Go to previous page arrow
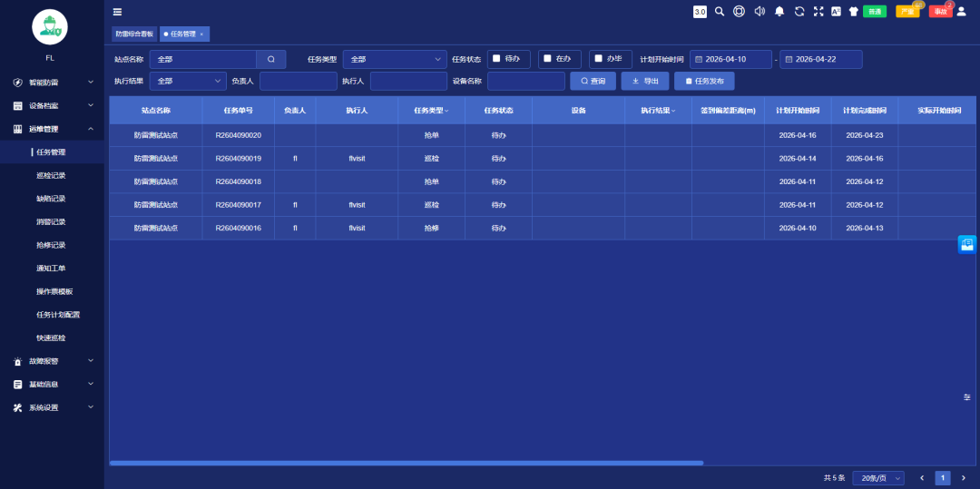Image resolution: width=980 pixels, height=489 pixels. point(922,478)
